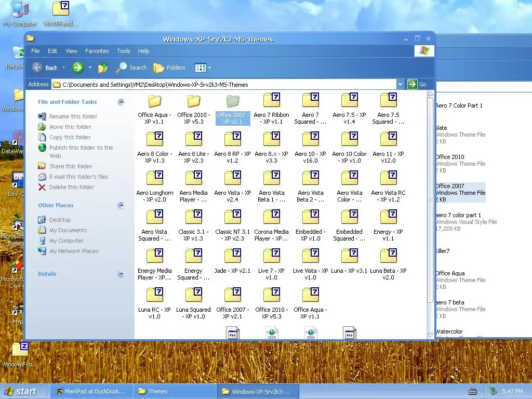Select the Classic 3.1 - XP v1.3 archive
The height and width of the screenshot is (399, 532).
(x=194, y=225)
